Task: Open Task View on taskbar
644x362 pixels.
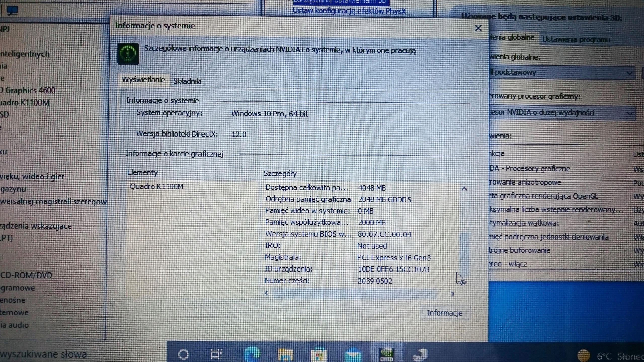Action: tap(217, 354)
